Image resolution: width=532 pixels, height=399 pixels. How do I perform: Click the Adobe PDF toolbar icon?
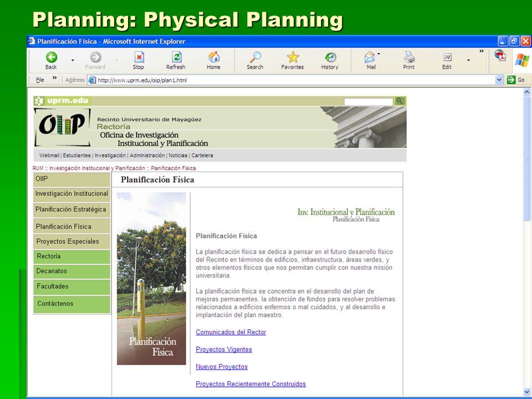pos(500,55)
